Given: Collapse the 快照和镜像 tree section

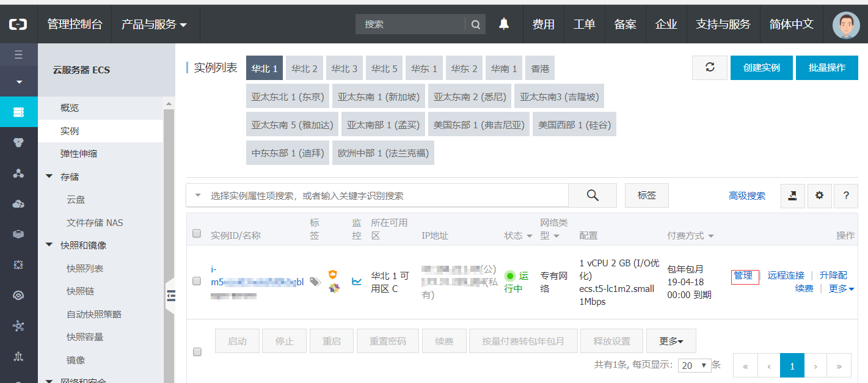Looking at the screenshot, I should (49, 245).
